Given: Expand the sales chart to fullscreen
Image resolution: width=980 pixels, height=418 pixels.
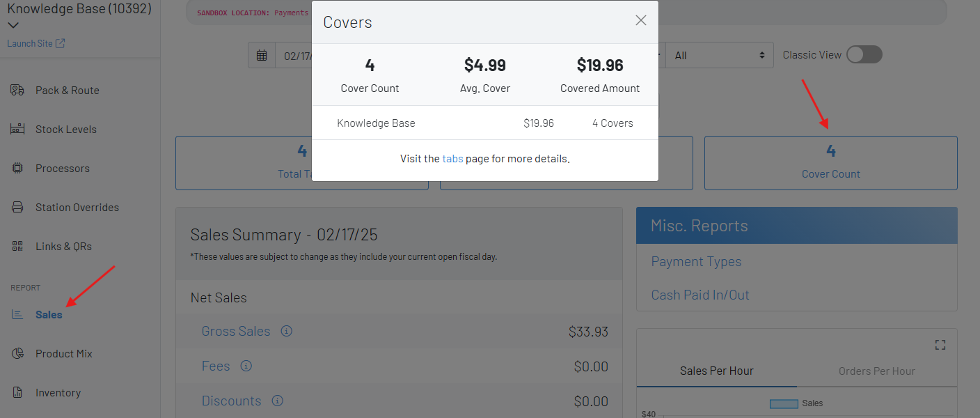Looking at the screenshot, I should tap(940, 345).
